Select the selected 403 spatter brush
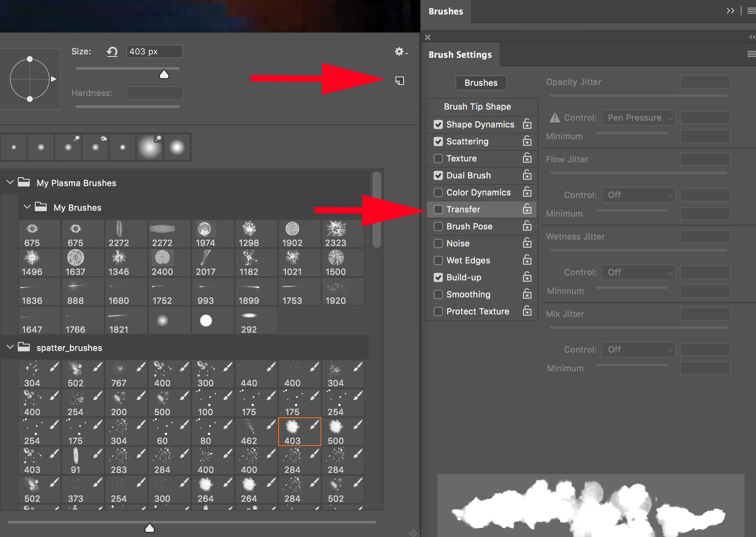Screen dimensions: 756x537 click(300, 432)
